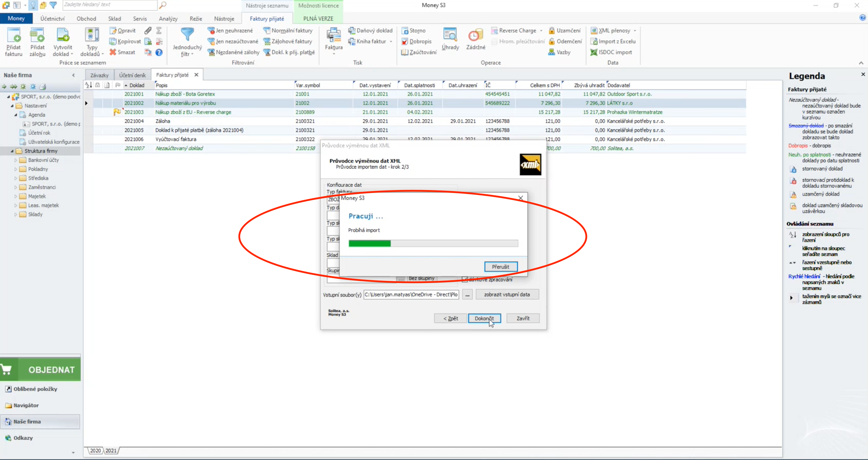Click the Dobropis credit note icon
Image resolution: width=868 pixels, height=460 pixels.
[x=405, y=41]
